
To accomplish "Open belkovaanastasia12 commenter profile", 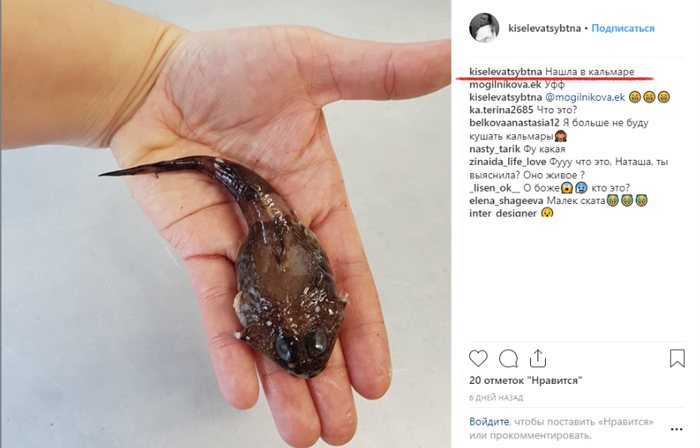I will (518, 123).
